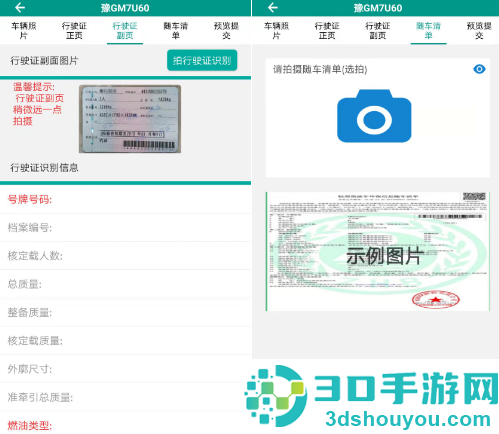
Task: Click the 行驶证副面图片 label
Action: (x=44, y=61)
